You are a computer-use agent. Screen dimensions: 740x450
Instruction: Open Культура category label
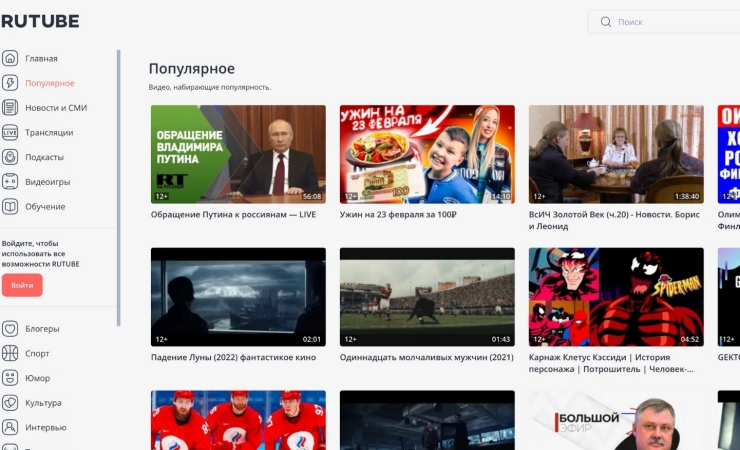coord(43,403)
